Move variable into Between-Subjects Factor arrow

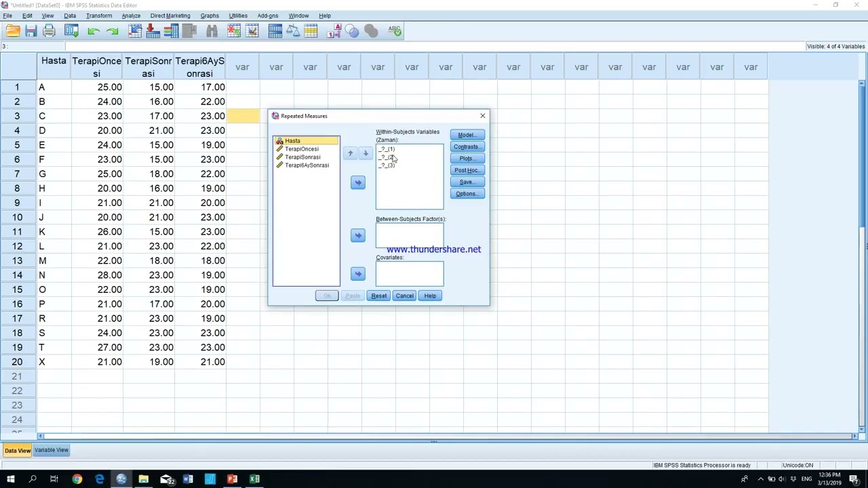pyautogui.click(x=358, y=235)
